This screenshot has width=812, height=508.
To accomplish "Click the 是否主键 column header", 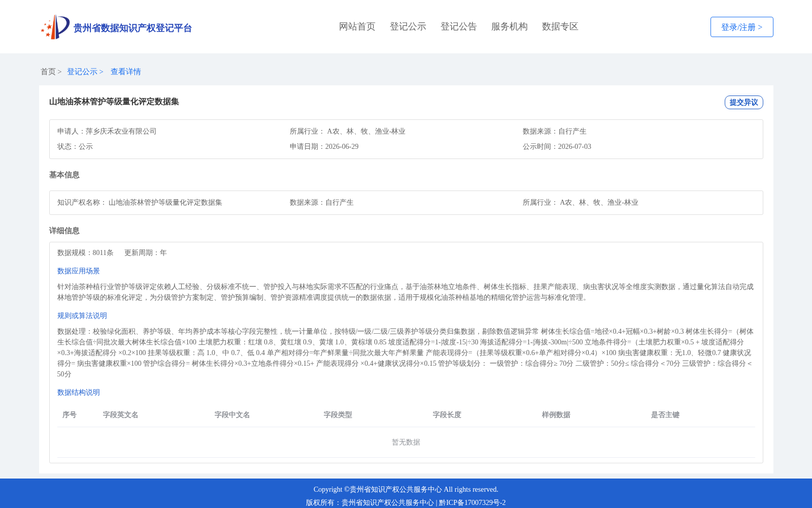I will (665, 415).
